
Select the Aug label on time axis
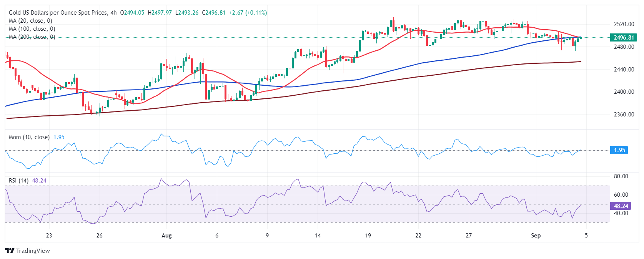(x=166, y=236)
